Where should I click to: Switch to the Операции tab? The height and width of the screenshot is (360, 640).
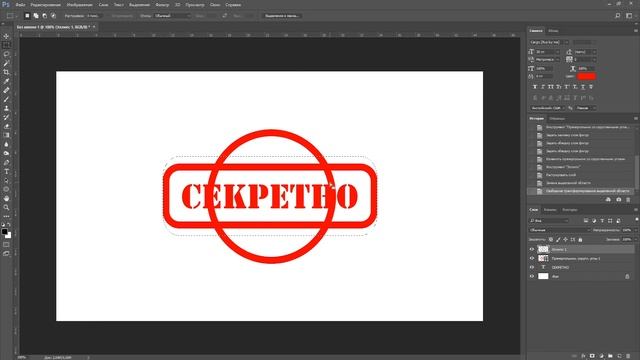557,119
